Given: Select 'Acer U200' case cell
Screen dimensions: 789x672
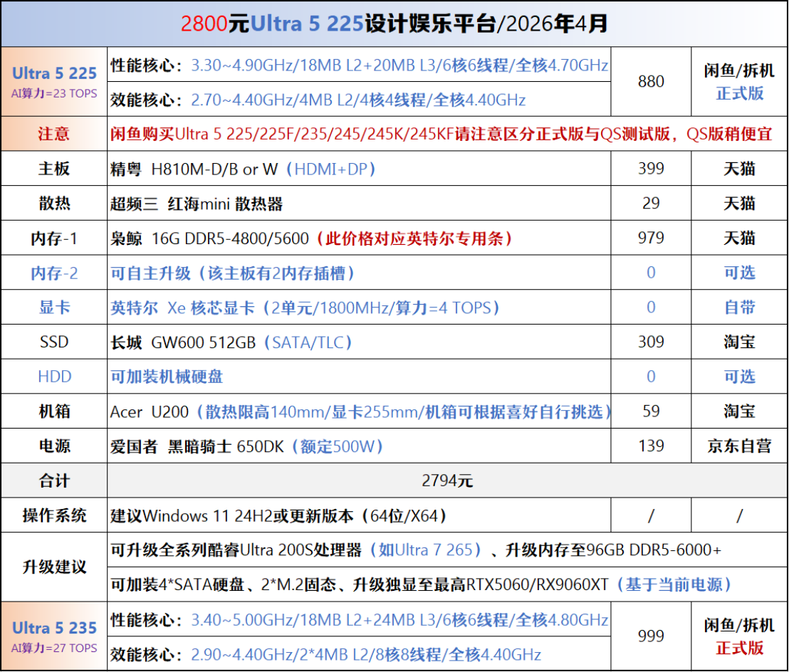Looking at the screenshot, I should (x=360, y=412).
